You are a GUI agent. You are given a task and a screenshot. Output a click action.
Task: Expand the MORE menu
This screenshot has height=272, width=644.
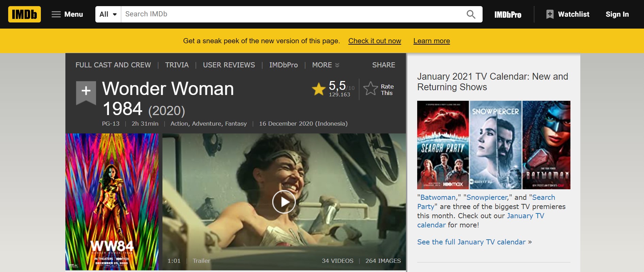point(326,65)
